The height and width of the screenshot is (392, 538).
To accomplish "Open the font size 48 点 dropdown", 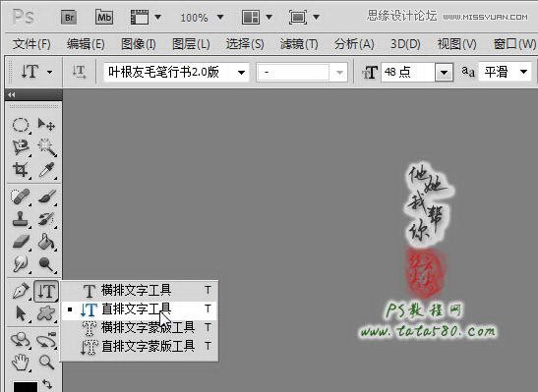I will [444, 73].
